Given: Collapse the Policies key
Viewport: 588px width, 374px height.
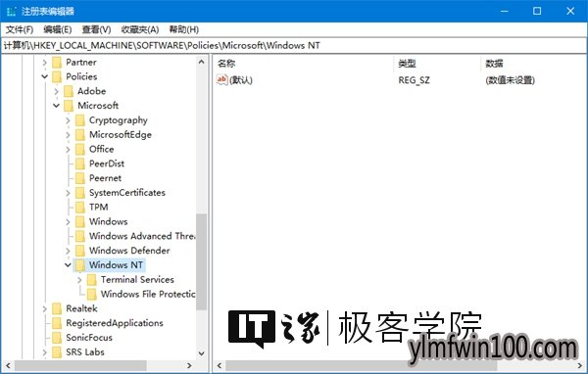Looking at the screenshot, I should click(45, 76).
